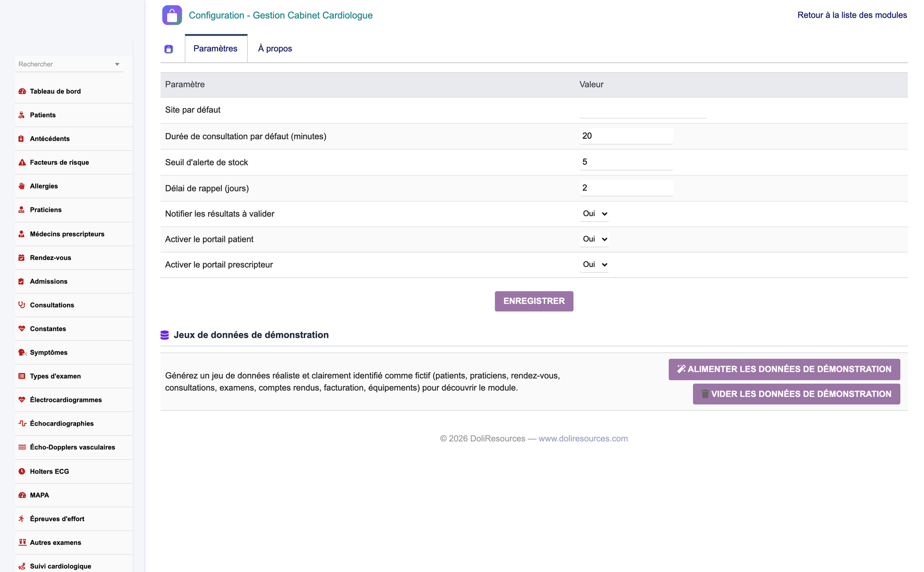Open the Activer le portail patient dropdown
Viewport: 924px width, 572px height.
pyautogui.click(x=594, y=239)
